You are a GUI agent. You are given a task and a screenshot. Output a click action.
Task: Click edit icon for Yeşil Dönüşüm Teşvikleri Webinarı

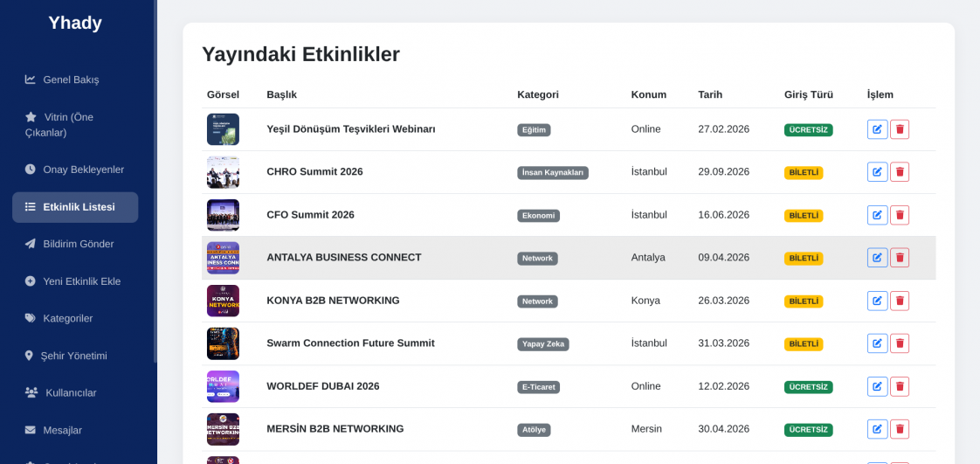(877, 129)
